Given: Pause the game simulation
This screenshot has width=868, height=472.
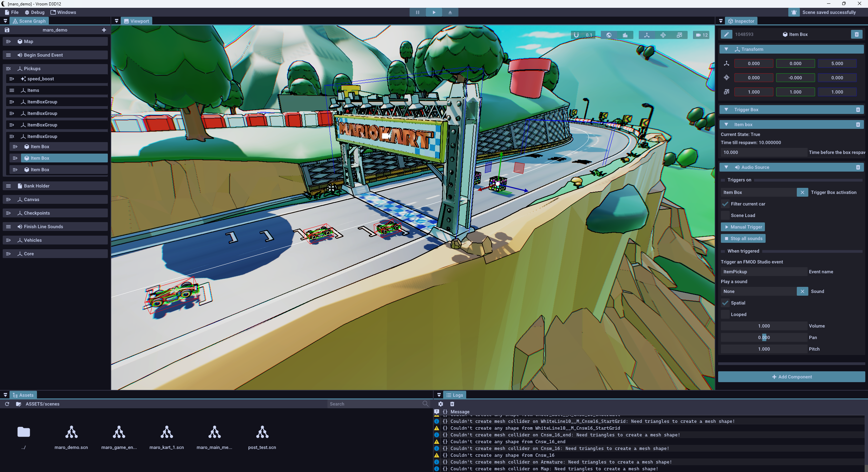Looking at the screenshot, I should [x=418, y=12].
